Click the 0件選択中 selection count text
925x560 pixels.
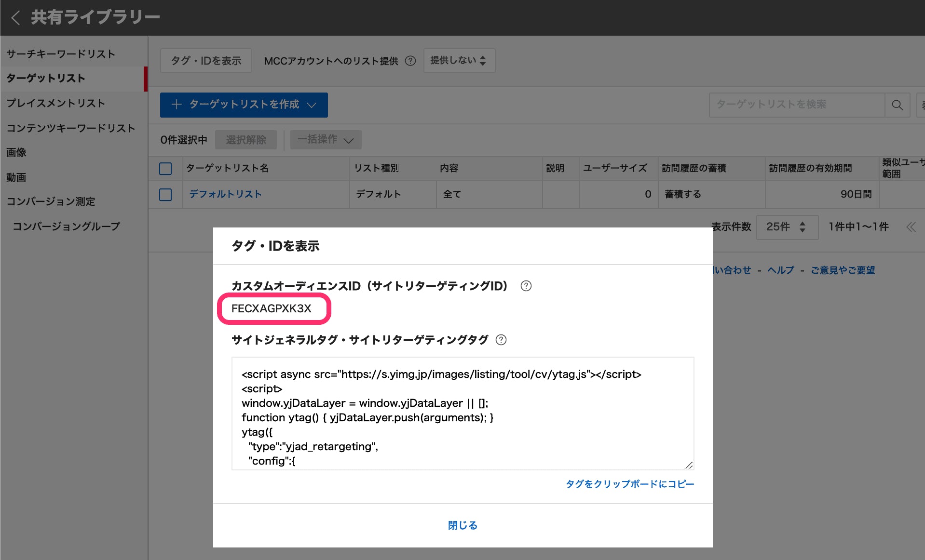point(184,140)
